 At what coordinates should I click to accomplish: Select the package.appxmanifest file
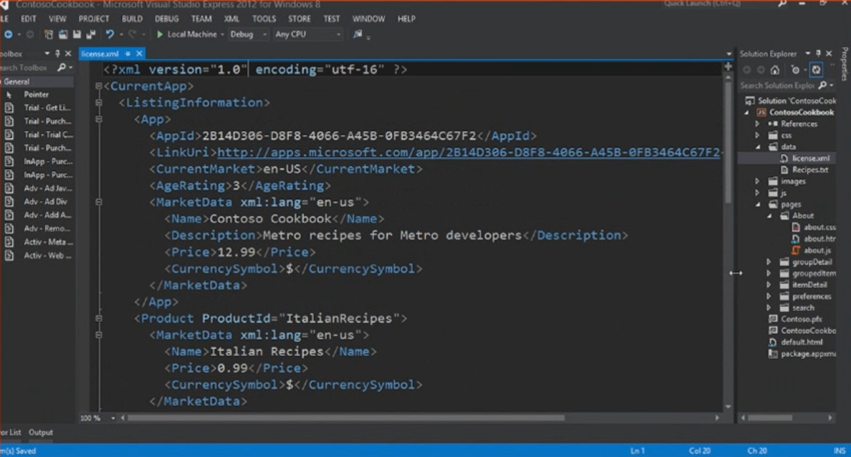point(808,354)
